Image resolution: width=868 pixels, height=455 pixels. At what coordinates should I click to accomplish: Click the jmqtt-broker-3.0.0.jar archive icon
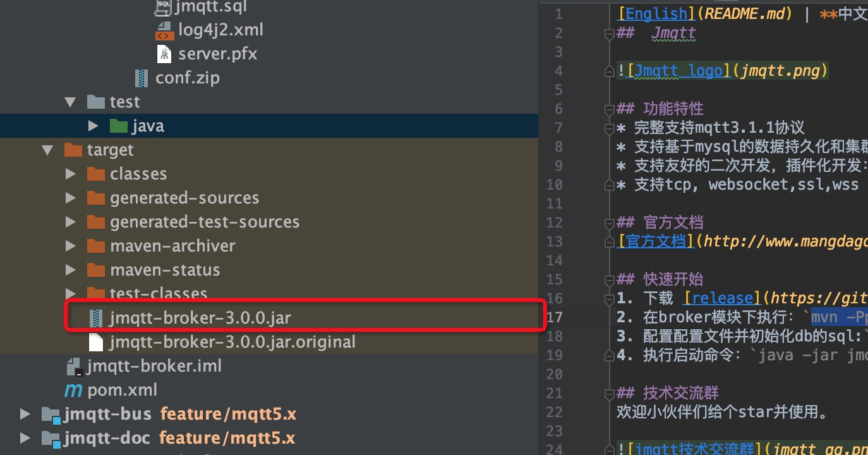click(x=96, y=318)
